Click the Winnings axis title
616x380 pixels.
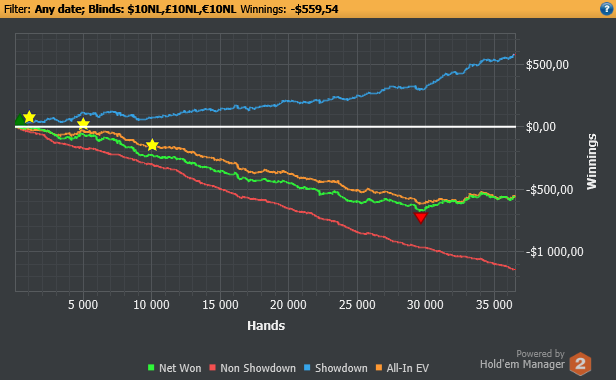click(x=592, y=162)
